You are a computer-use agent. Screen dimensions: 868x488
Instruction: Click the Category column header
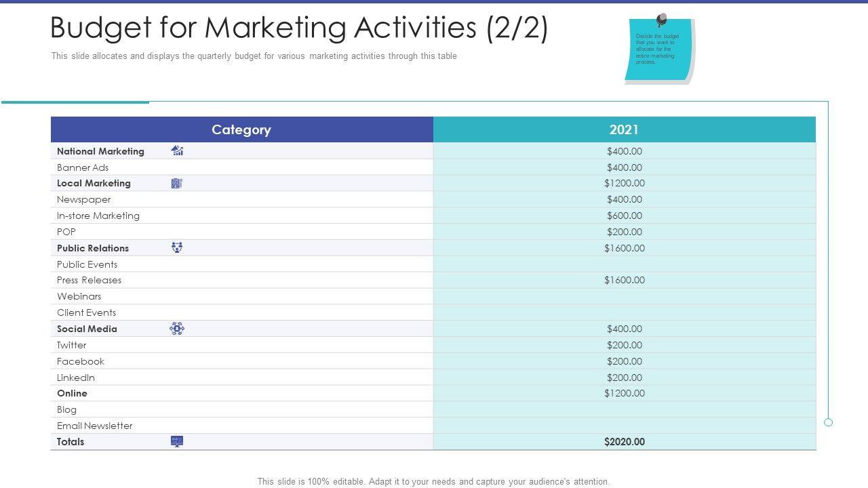tap(241, 129)
